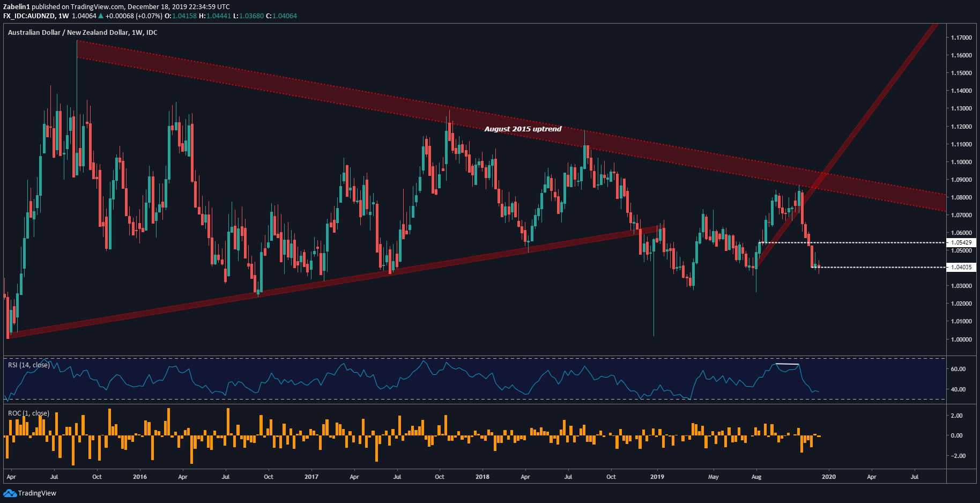Click the 1.00000 price scale label
Viewport: 980px width, 503px height.
click(x=961, y=339)
